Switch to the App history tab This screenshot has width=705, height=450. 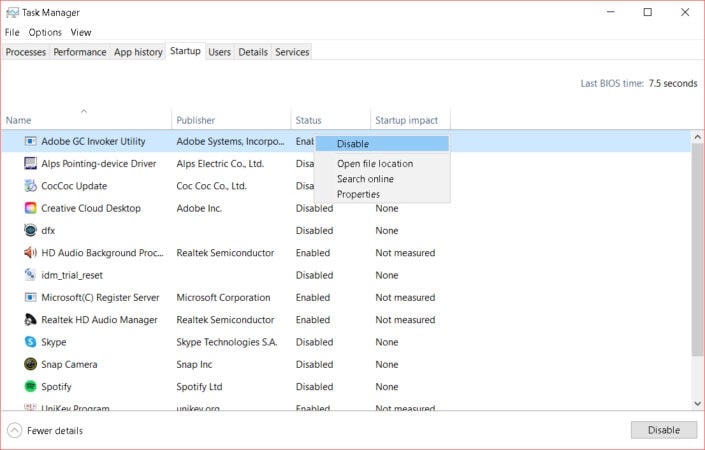pyautogui.click(x=138, y=52)
